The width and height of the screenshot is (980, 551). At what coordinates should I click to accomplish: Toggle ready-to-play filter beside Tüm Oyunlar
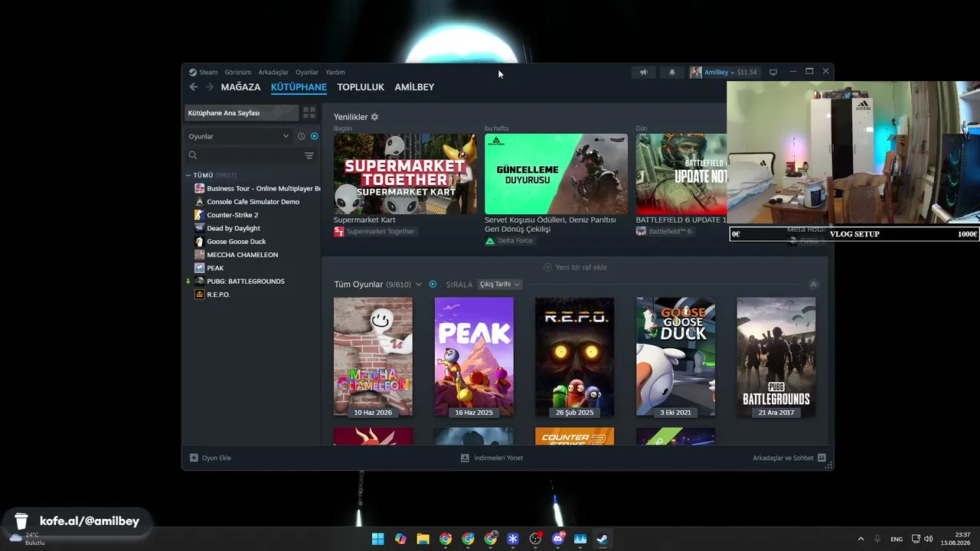click(x=433, y=284)
